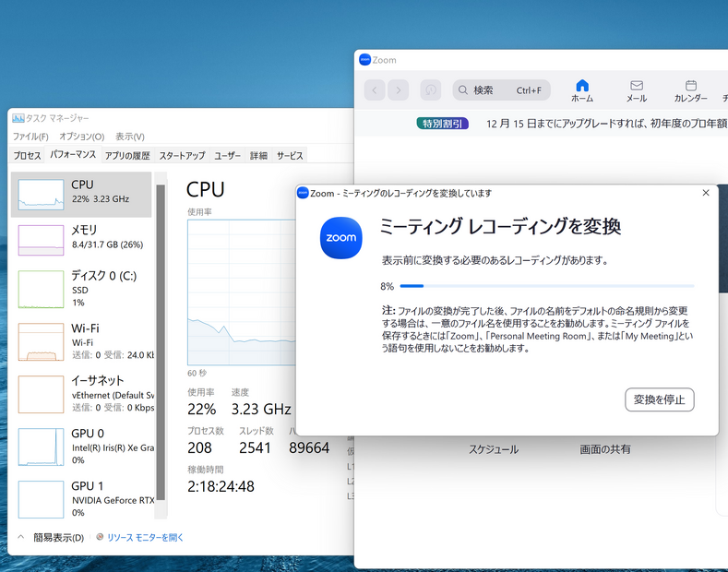The image size is (728, 572).
Task: Click the large CPU heading
Action: pyautogui.click(x=205, y=189)
